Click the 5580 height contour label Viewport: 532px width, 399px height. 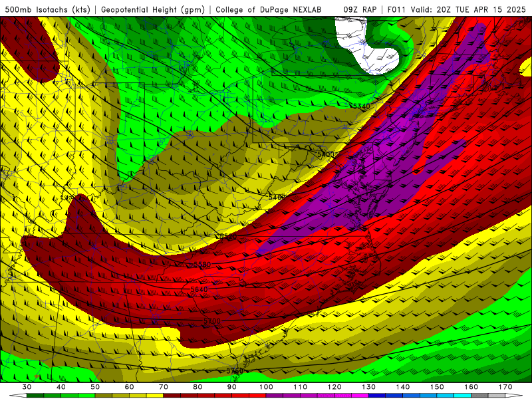point(203,264)
